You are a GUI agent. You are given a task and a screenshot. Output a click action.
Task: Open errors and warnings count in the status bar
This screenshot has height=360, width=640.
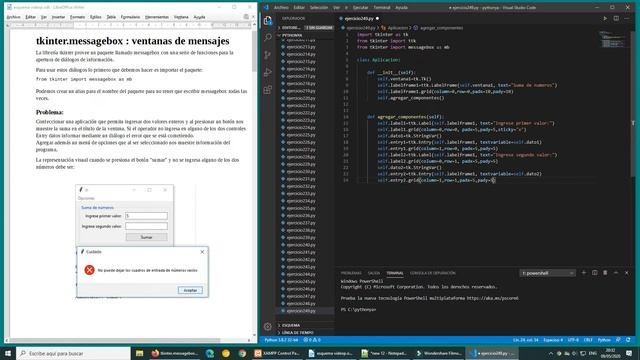(312, 340)
